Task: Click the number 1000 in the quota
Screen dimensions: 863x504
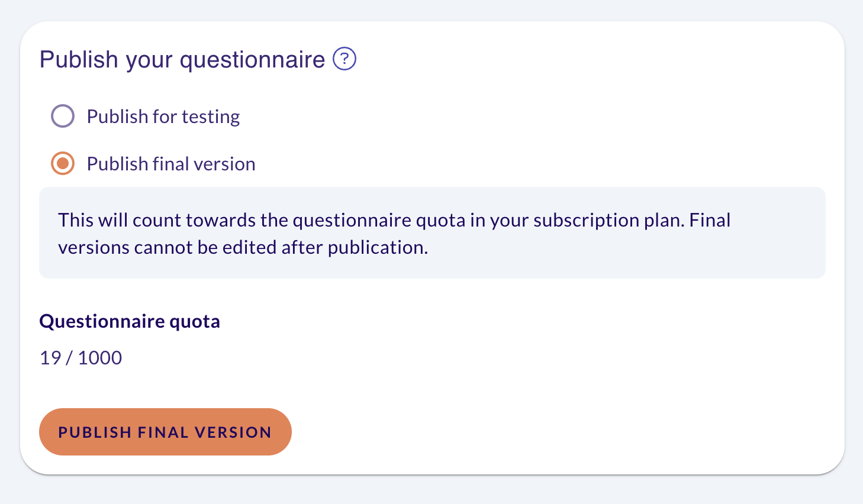Action: click(x=100, y=358)
